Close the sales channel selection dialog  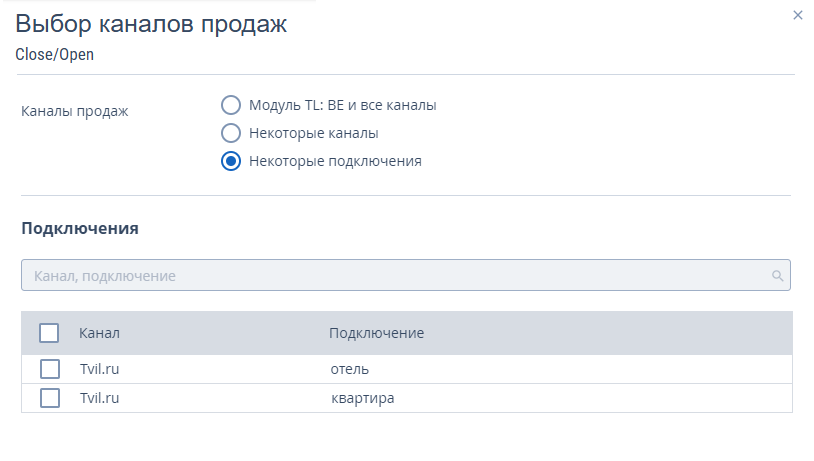point(797,15)
